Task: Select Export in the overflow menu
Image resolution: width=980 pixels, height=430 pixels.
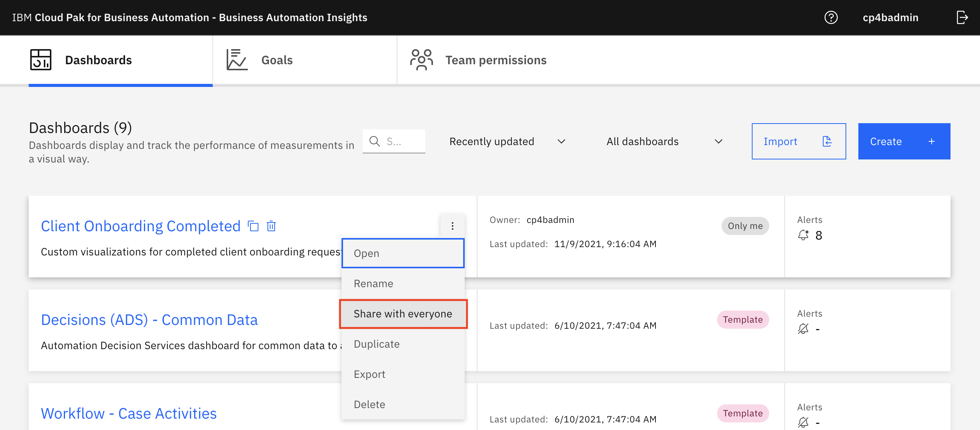Action: pyautogui.click(x=403, y=374)
